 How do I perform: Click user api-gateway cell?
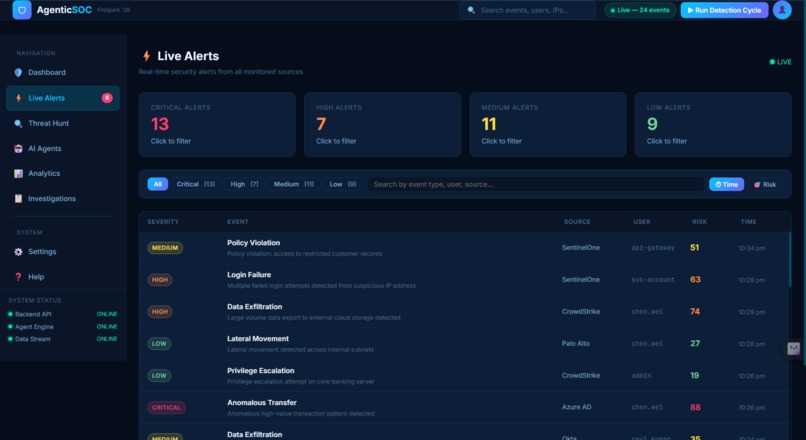653,248
